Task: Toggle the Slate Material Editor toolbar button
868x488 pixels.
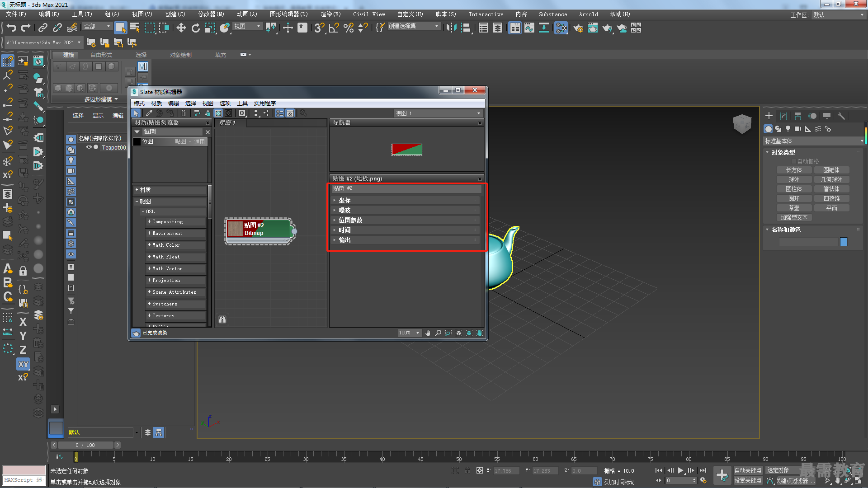Action: (561, 28)
